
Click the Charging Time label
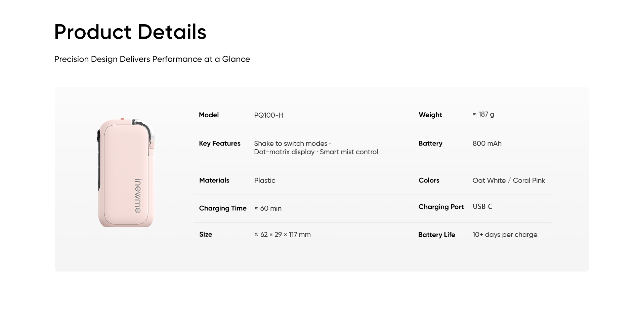coord(223,208)
